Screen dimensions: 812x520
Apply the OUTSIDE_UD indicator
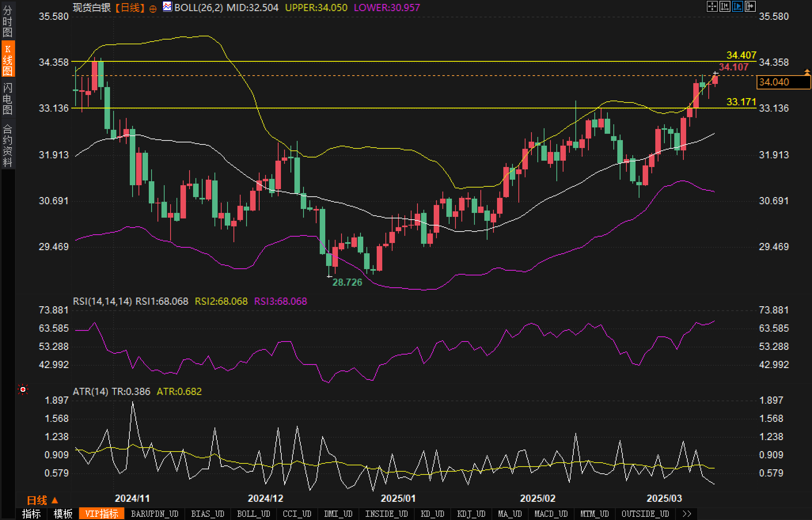tap(645, 514)
